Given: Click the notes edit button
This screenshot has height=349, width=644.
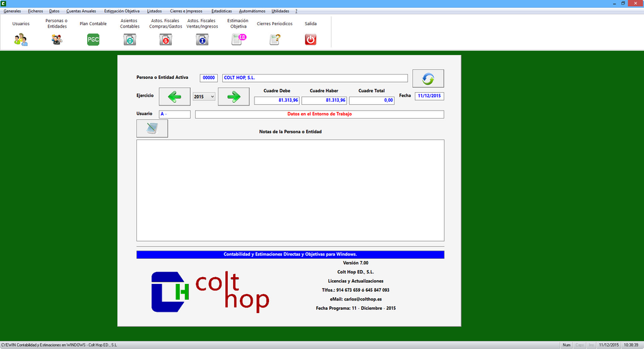Looking at the screenshot, I should click(152, 129).
